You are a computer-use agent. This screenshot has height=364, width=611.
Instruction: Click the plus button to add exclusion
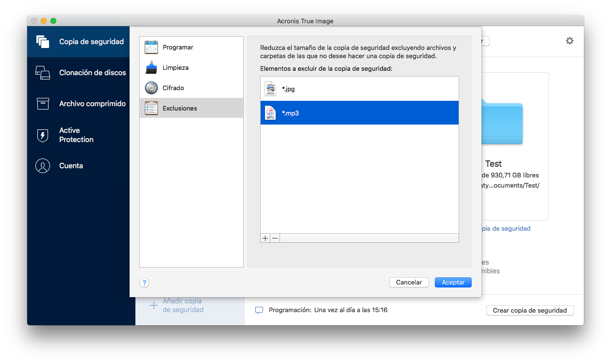tap(265, 238)
